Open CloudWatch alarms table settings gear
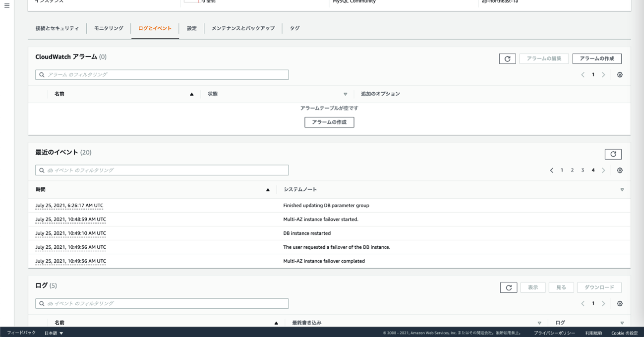The image size is (644, 337). coord(620,75)
